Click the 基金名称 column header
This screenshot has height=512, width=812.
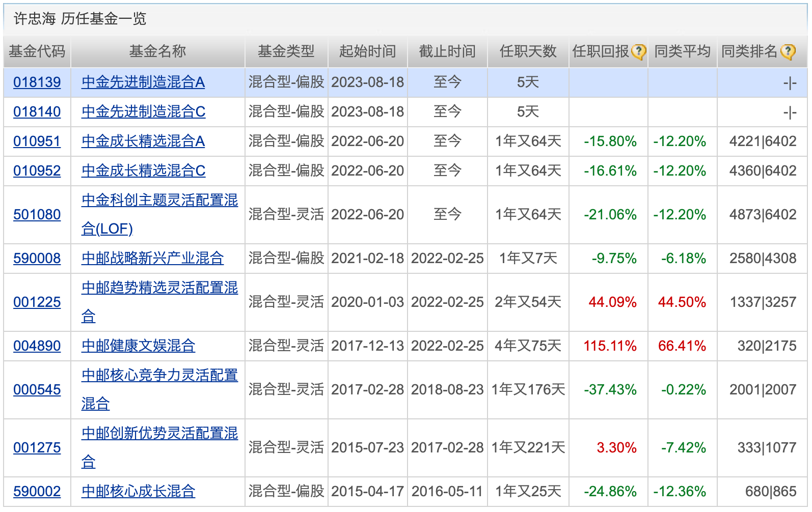coord(158,51)
